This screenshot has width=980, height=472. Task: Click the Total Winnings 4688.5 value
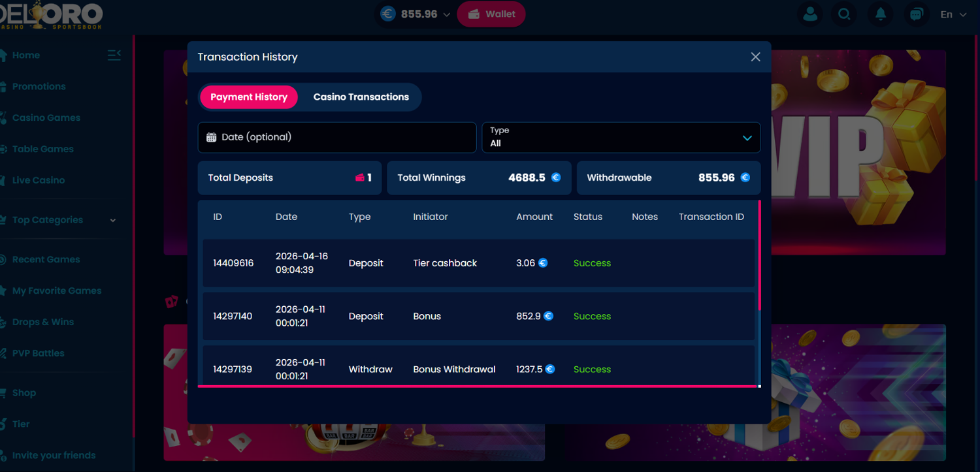(x=527, y=178)
